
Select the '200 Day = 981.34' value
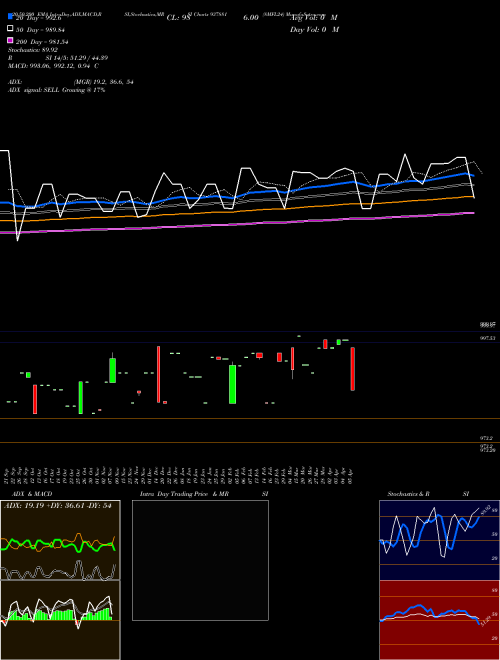(42, 42)
